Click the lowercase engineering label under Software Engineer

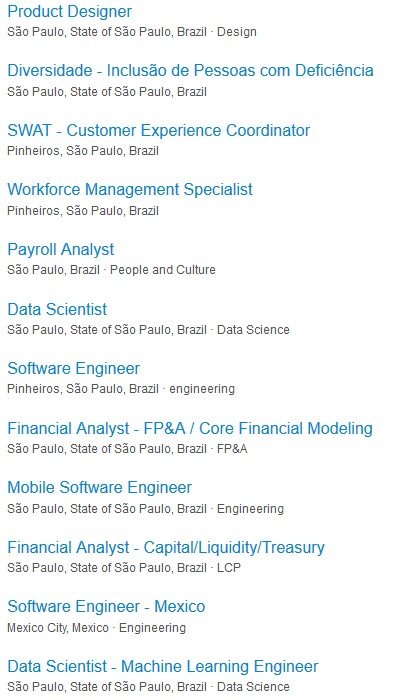[x=202, y=389]
